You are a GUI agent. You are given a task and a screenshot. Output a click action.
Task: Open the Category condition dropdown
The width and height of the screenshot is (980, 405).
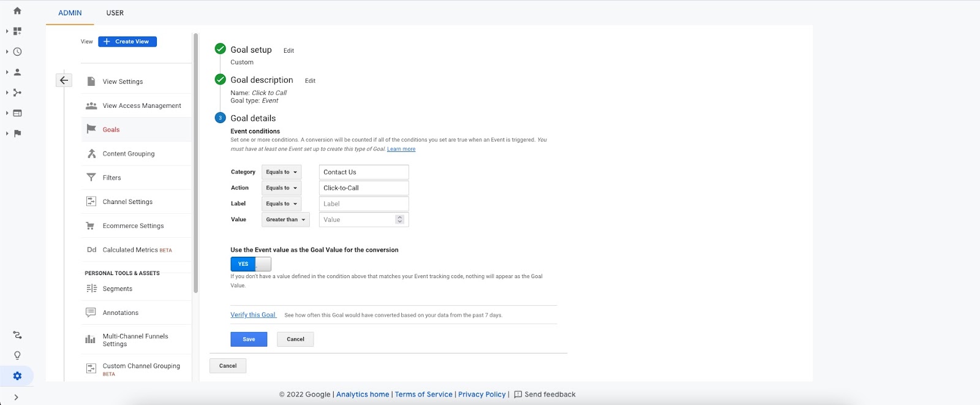point(281,172)
